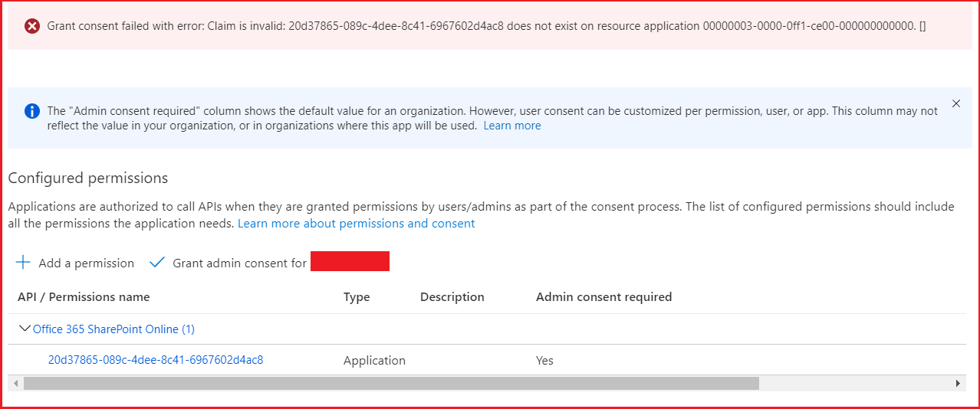The height and width of the screenshot is (409, 980).
Task: Click the blue info icon
Action: coord(31,111)
